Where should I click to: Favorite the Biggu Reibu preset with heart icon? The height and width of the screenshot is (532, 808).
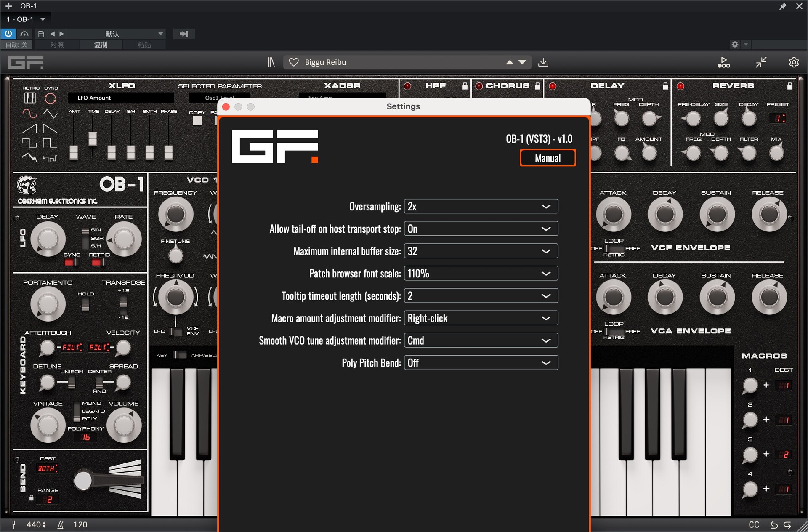pyautogui.click(x=294, y=62)
